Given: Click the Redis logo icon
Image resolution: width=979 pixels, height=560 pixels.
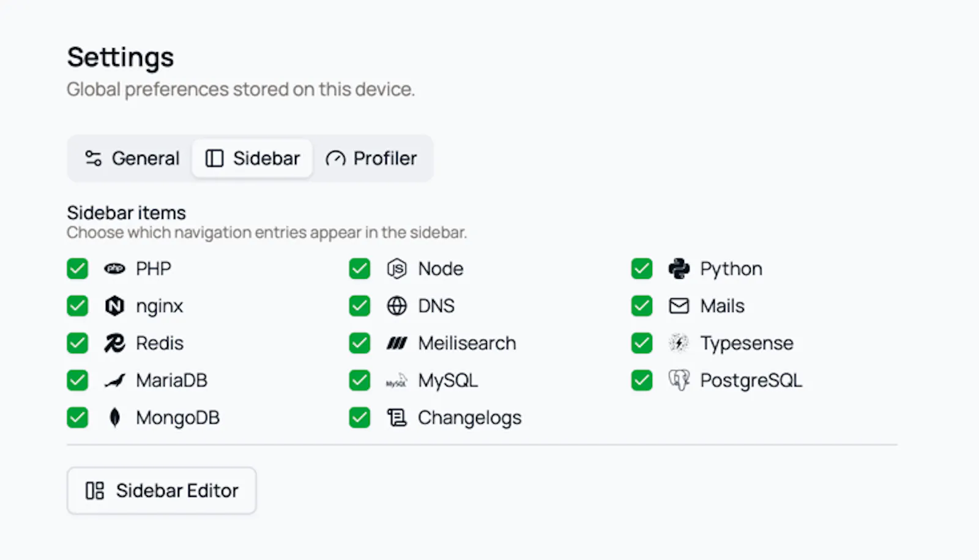Looking at the screenshot, I should pos(114,343).
